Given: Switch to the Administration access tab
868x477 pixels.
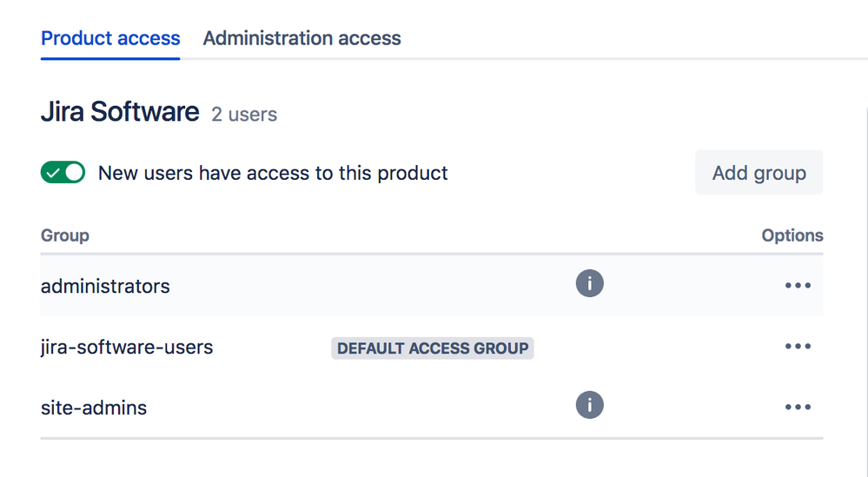Looking at the screenshot, I should [301, 38].
